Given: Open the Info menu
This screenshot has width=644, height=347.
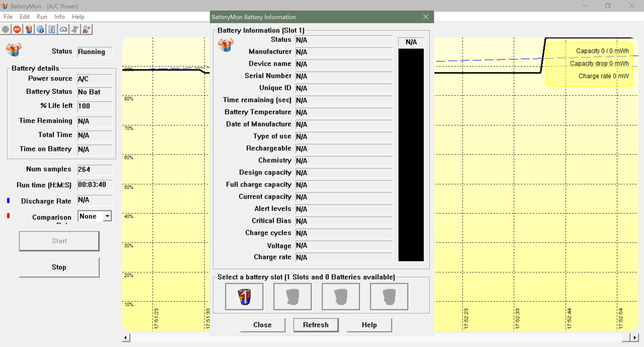Looking at the screenshot, I should click(x=59, y=16).
